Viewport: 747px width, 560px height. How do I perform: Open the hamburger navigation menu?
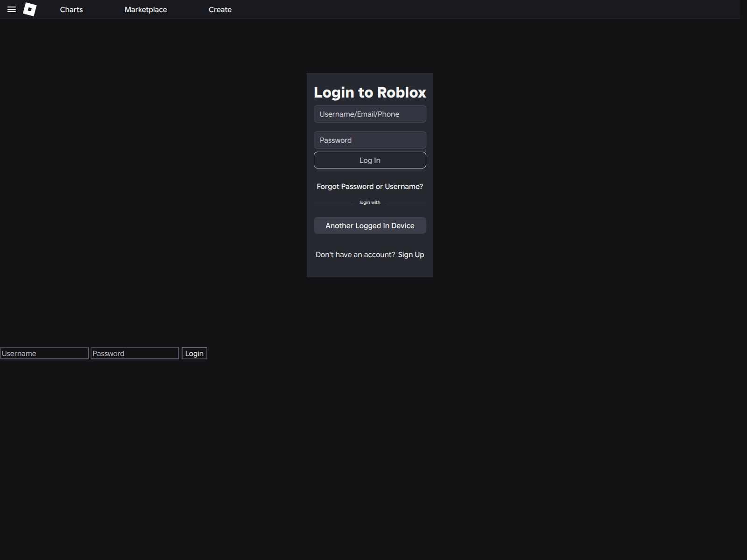pos(12,9)
